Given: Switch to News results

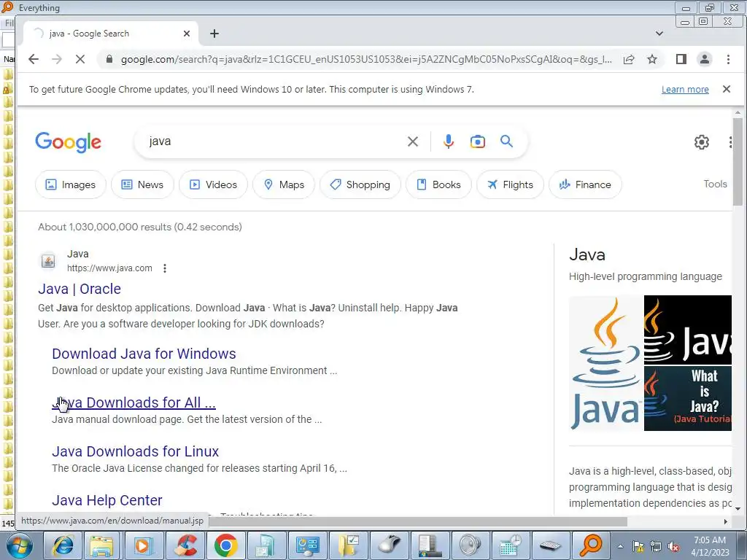Looking at the screenshot, I should click(x=142, y=184).
